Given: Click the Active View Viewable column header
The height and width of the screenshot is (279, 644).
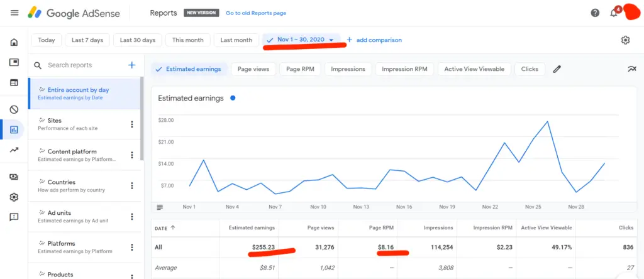Looking at the screenshot, I should click(547, 227).
